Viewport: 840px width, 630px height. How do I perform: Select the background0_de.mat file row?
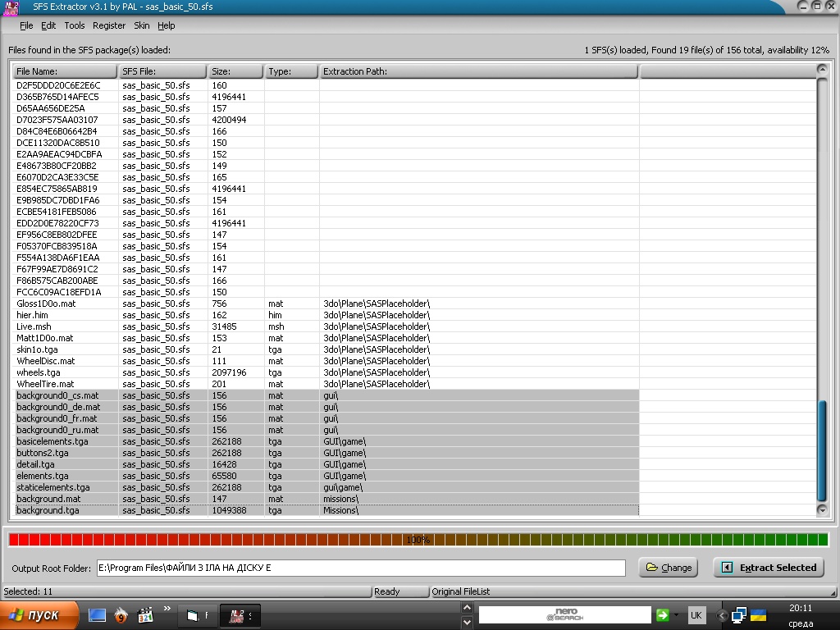(326, 407)
